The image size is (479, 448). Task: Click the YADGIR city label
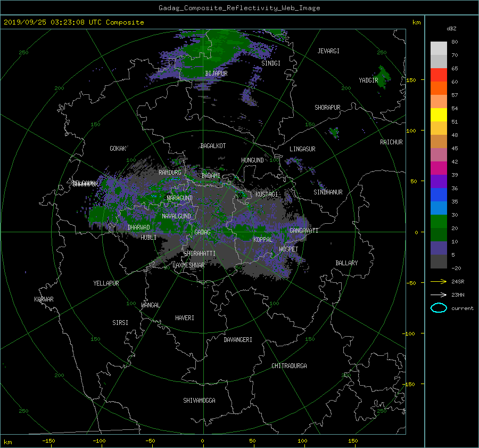tap(368, 80)
